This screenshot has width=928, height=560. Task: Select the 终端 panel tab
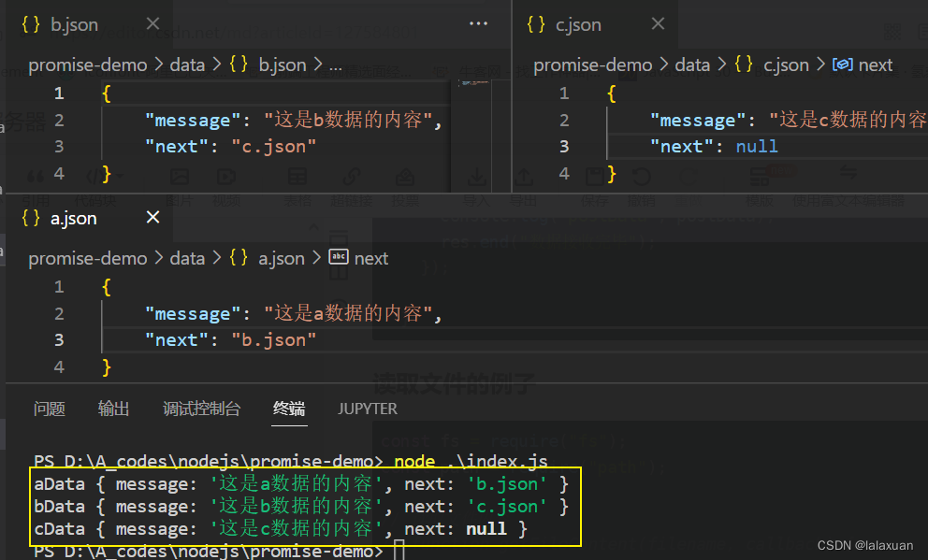(x=289, y=409)
